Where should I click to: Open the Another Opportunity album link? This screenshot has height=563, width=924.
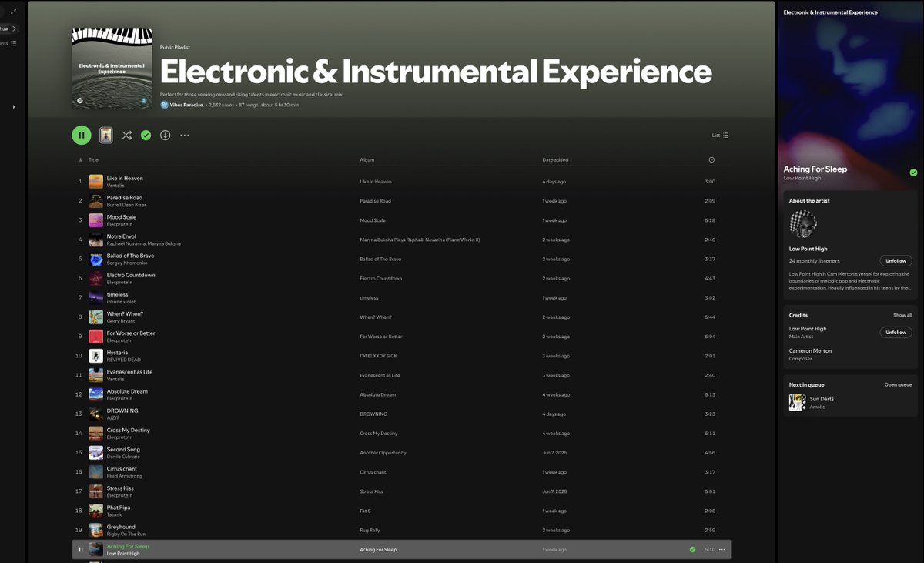[x=383, y=453]
